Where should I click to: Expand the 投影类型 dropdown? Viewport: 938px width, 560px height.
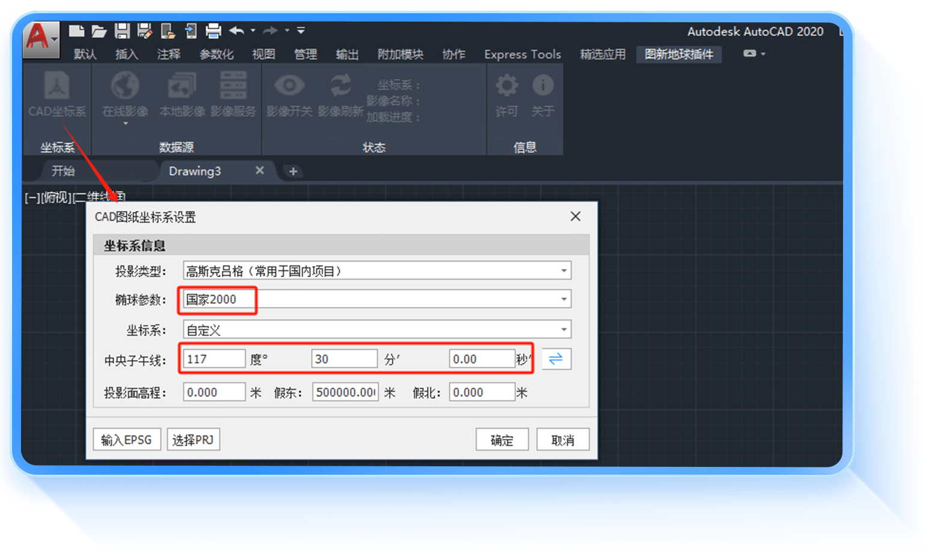pyautogui.click(x=563, y=271)
